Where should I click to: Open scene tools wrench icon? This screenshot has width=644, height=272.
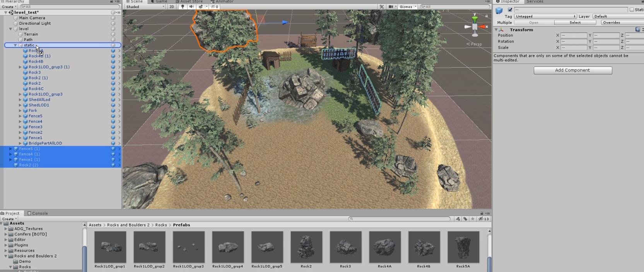382,7
